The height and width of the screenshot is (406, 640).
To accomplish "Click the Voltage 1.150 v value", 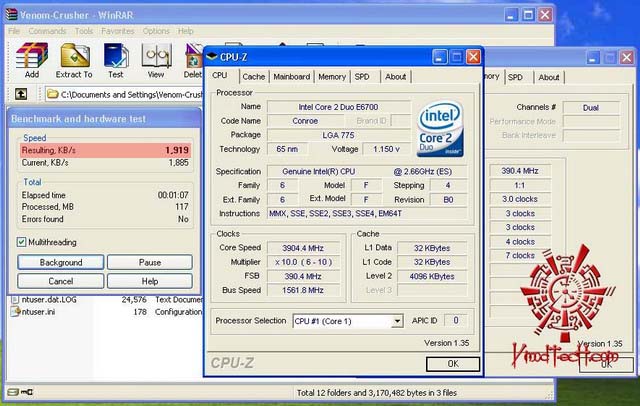I will click(x=386, y=149).
